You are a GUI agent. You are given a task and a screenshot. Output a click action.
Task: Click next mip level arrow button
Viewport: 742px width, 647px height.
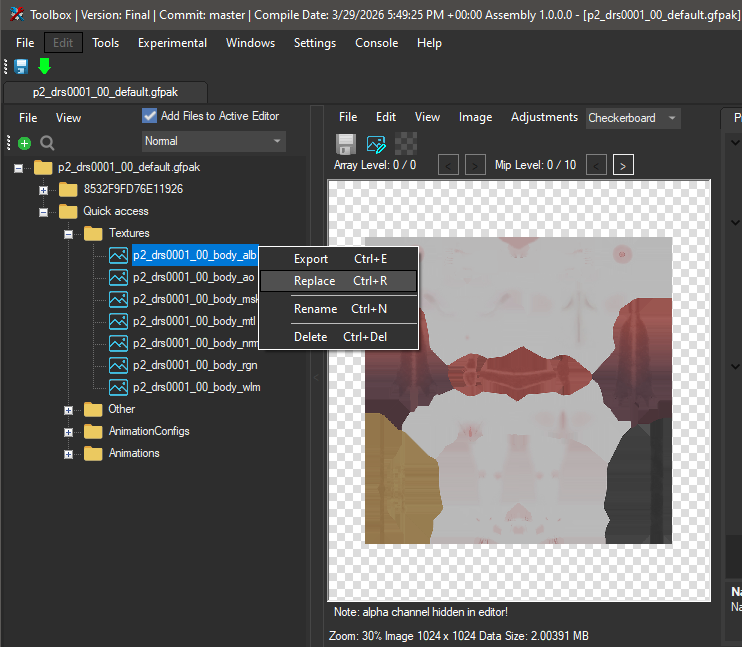pos(623,165)
